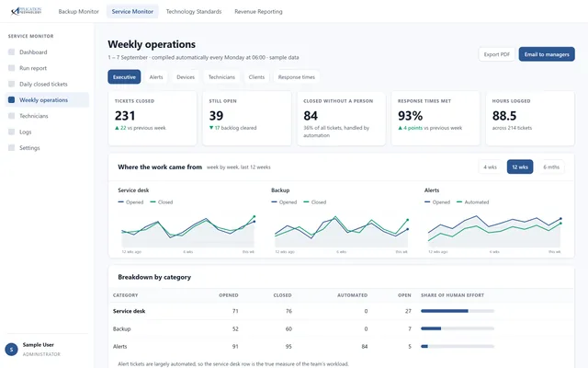Click the Alerts line chart
This screenshot has height=368, width=588.
click(494, 231)
